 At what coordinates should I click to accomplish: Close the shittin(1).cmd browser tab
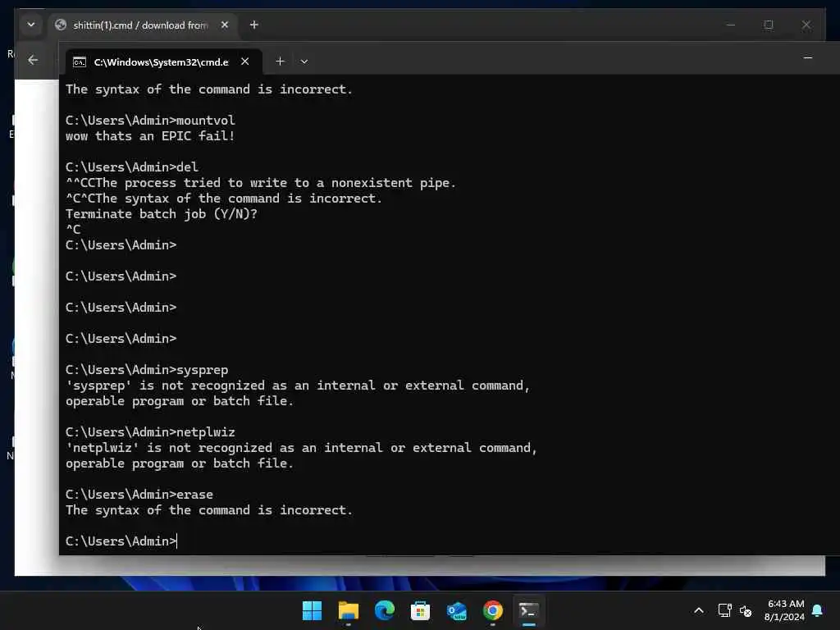[225, 25]
